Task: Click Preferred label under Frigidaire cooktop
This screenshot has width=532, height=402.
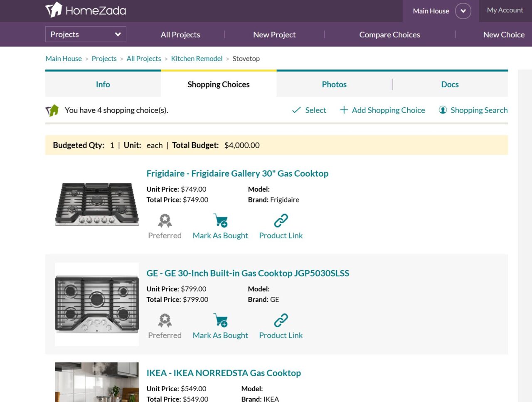Action: tap(165, 236)
